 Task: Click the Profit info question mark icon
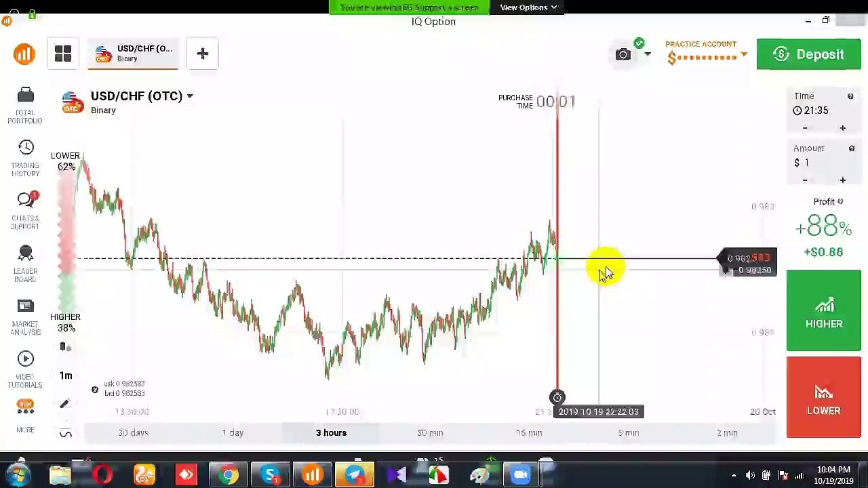click(840, 201)
